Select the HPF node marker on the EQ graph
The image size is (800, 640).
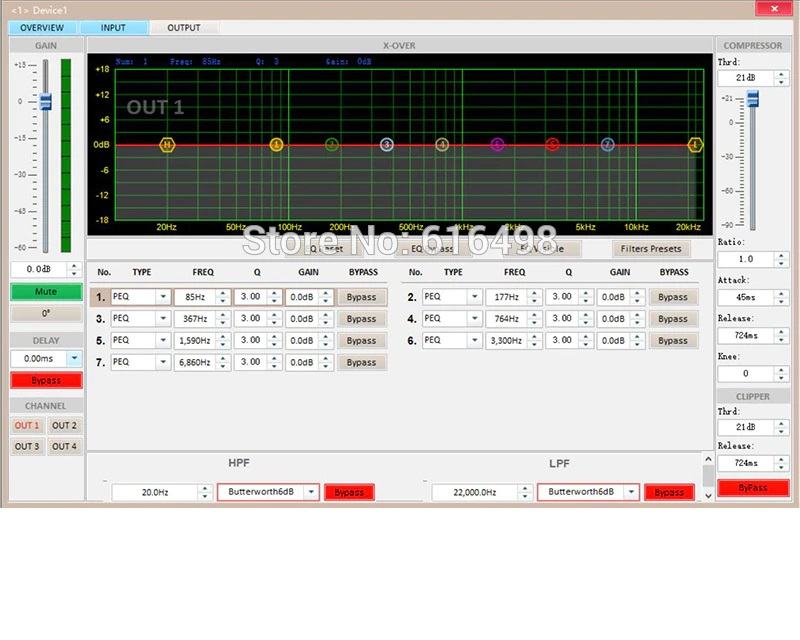(x=167, y=145)
